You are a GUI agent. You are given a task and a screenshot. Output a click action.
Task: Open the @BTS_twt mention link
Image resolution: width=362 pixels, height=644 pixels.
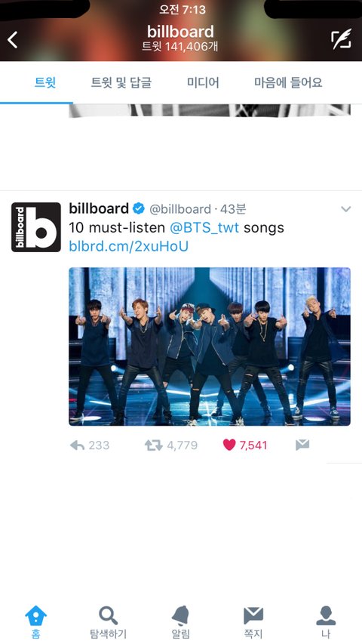pyautogui.click(x=204, y=227)
